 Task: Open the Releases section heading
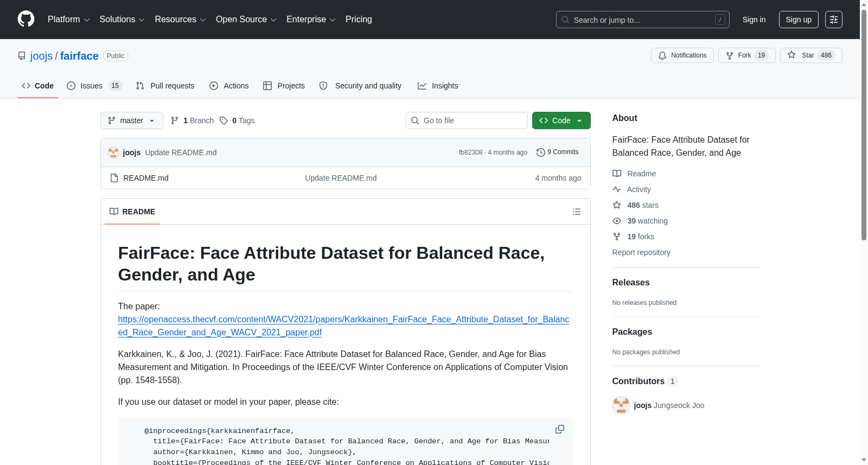point(631,283)
